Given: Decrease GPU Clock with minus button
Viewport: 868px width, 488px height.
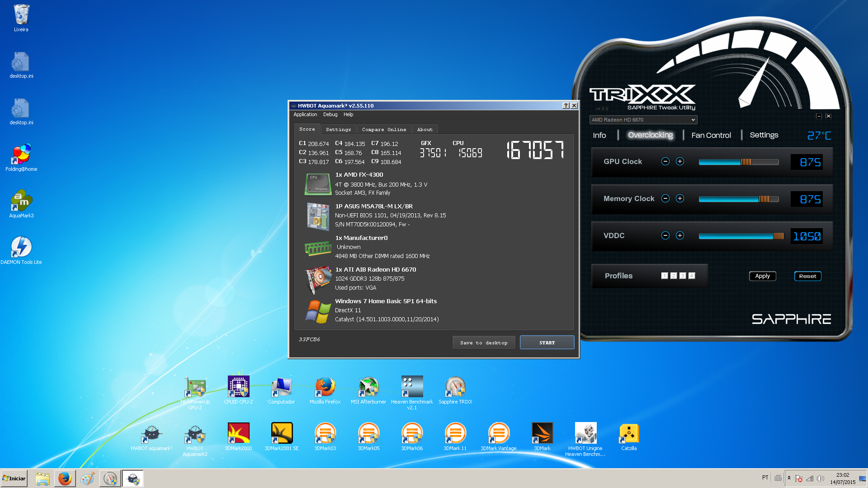Looking at the screenshot, I should click(665, 161).
